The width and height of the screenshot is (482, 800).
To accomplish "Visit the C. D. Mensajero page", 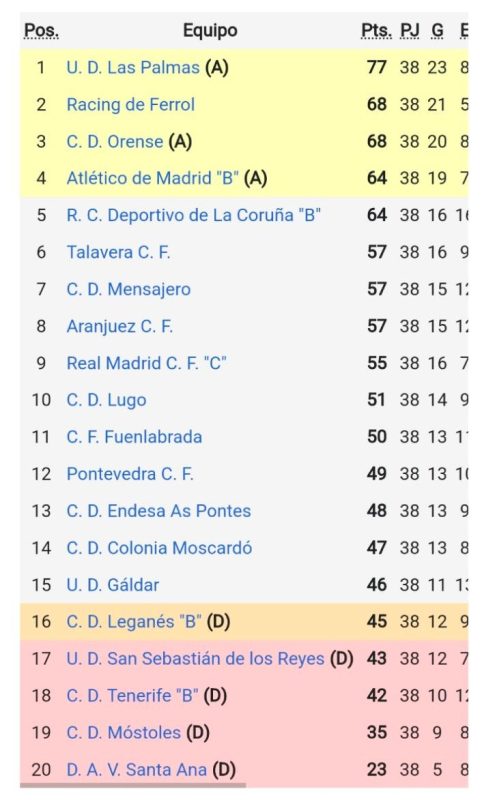I will (x=129, y=289).
